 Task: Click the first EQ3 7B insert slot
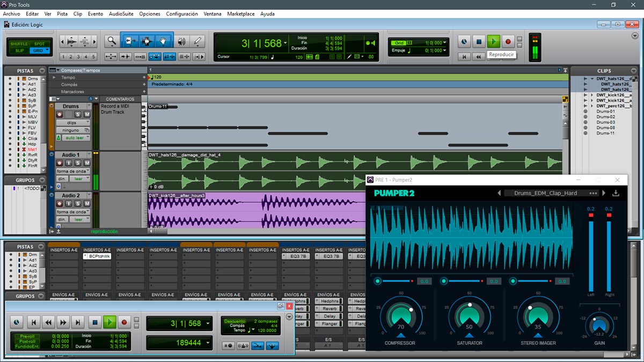[x=296, y=256]
